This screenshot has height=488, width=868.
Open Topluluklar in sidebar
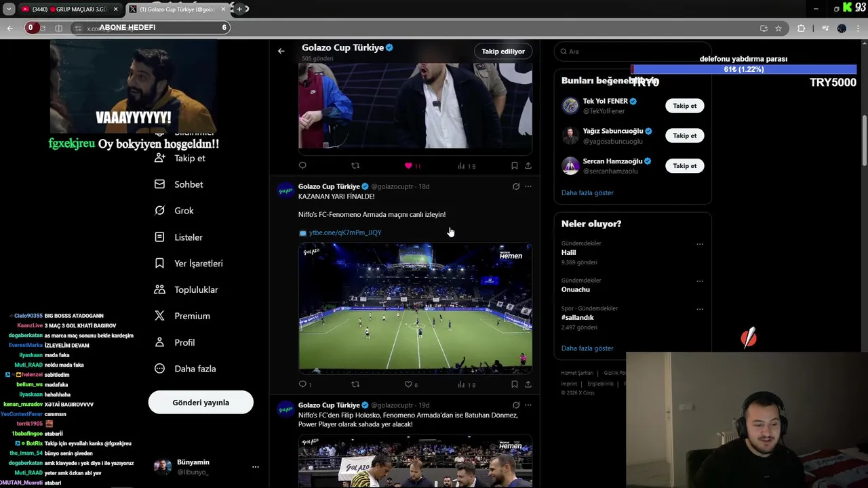coord(186,289)
